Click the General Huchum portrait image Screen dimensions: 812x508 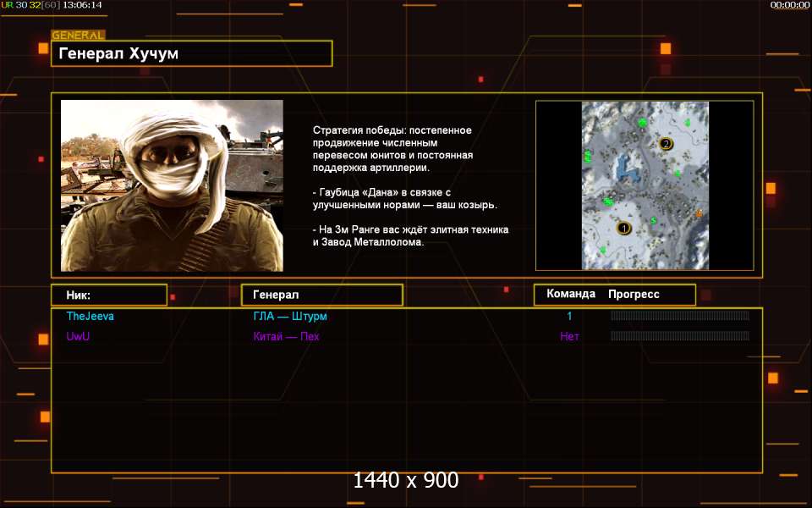click(x=172, y=185)
